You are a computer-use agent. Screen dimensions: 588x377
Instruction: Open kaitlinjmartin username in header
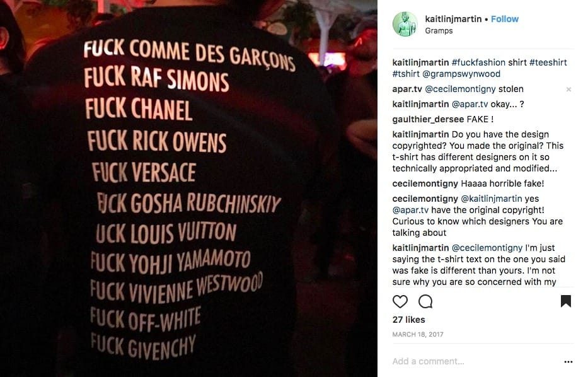(453, 19)
